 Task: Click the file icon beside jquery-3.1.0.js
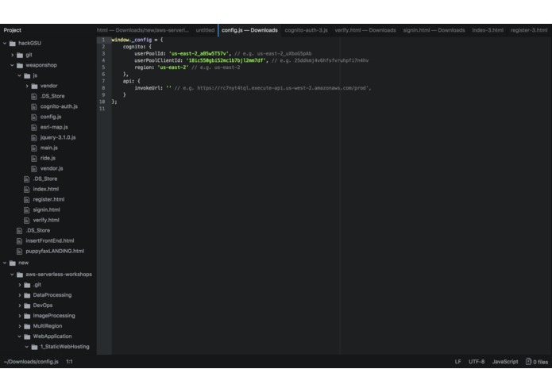[34, 137]
